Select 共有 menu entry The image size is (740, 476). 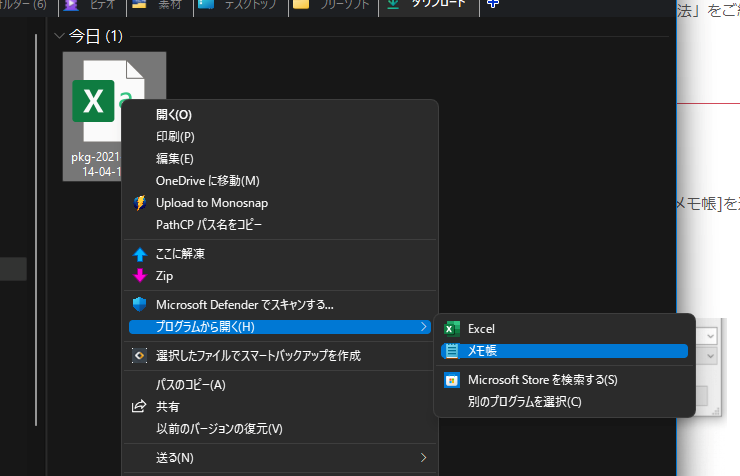168,407
